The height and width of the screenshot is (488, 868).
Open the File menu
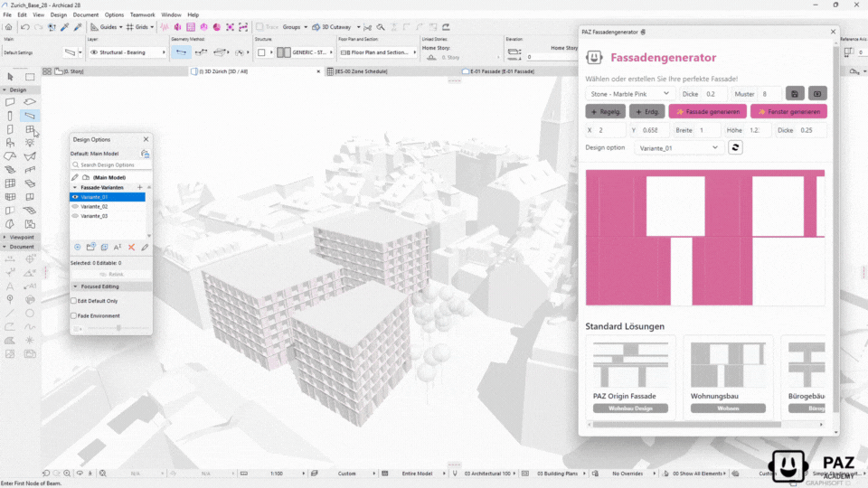click(x=7, y=15)
